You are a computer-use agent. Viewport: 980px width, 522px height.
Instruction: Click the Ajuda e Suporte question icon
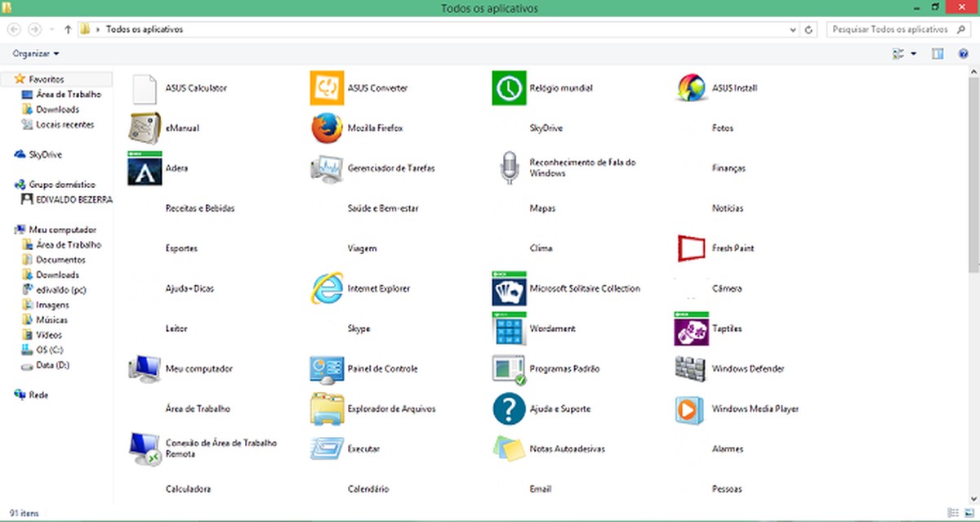click(x=509, y=408)
